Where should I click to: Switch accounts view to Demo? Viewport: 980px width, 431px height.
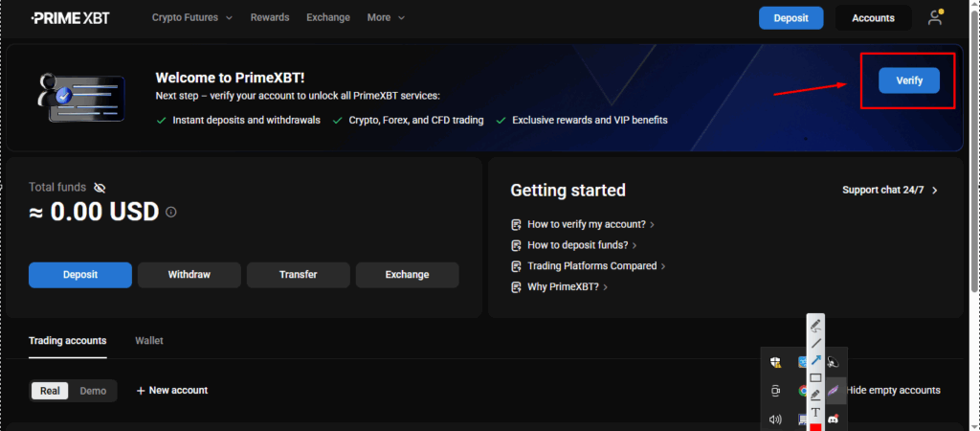point(93,391)
